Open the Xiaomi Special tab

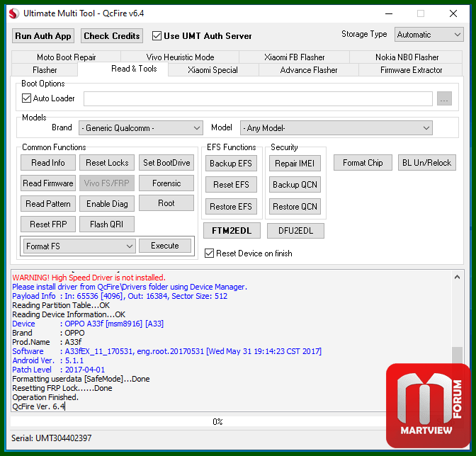point(212,70)
